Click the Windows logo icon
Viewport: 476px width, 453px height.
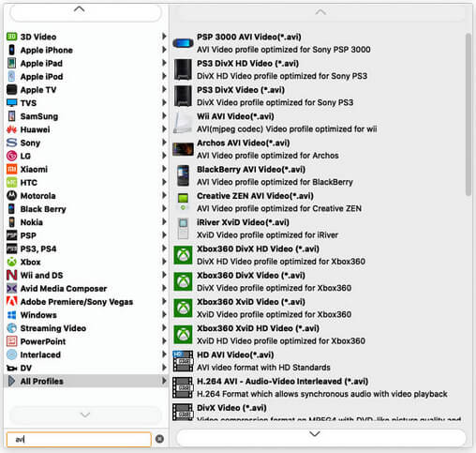pyautogui.click(x=11, y=315)
